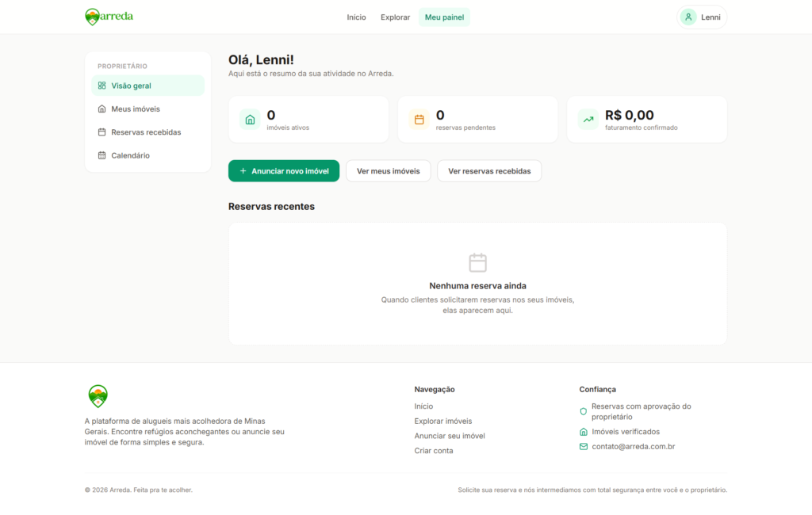Open Reservas recebidas in the sidebar
The image size is (812, 515).
148,132
